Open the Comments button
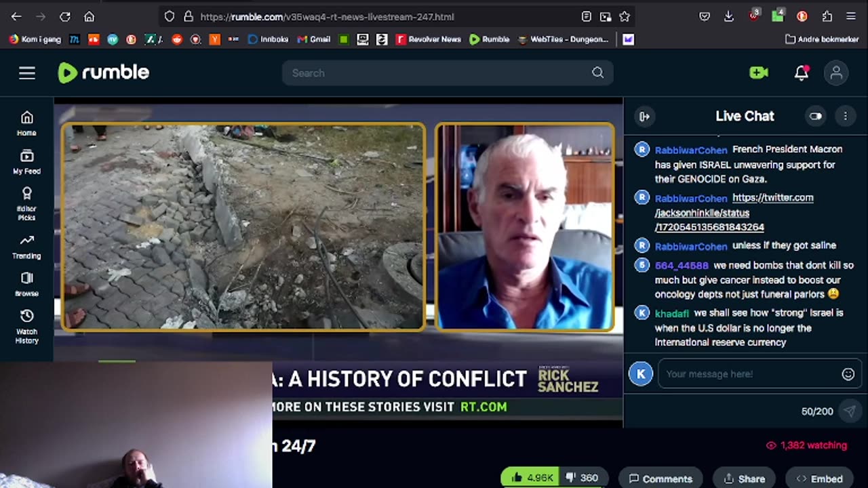This screenshot has height=488, width=868. (660, 479)
